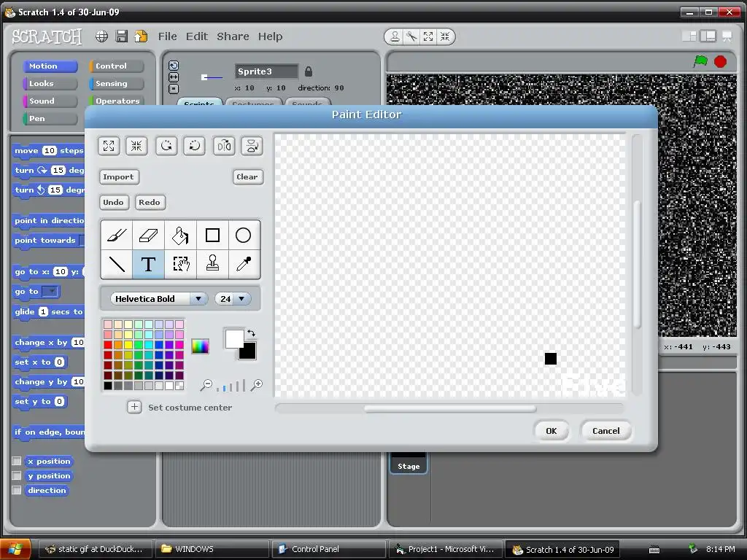Flip horizontally in Paint Editor

coord(224,146)
